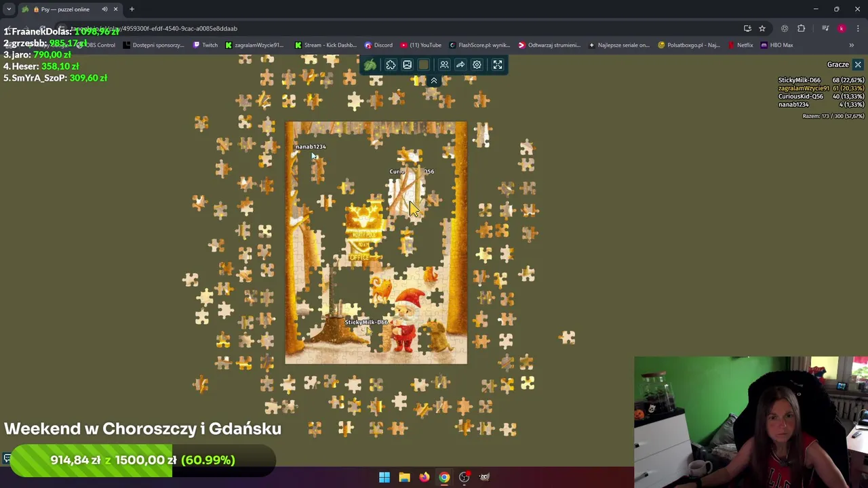
Task: Click the green leaf logo in puzzle toolbar
Action: [370, 65]
